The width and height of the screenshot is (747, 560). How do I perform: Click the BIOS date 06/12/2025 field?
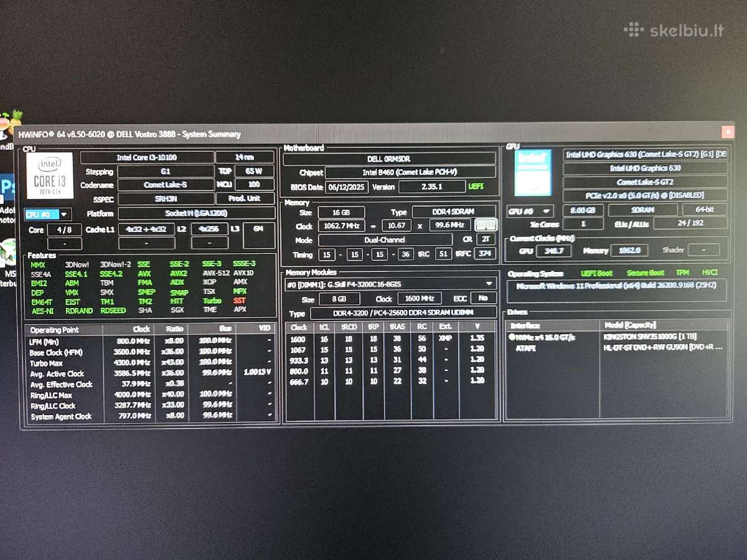coord(346,187)
